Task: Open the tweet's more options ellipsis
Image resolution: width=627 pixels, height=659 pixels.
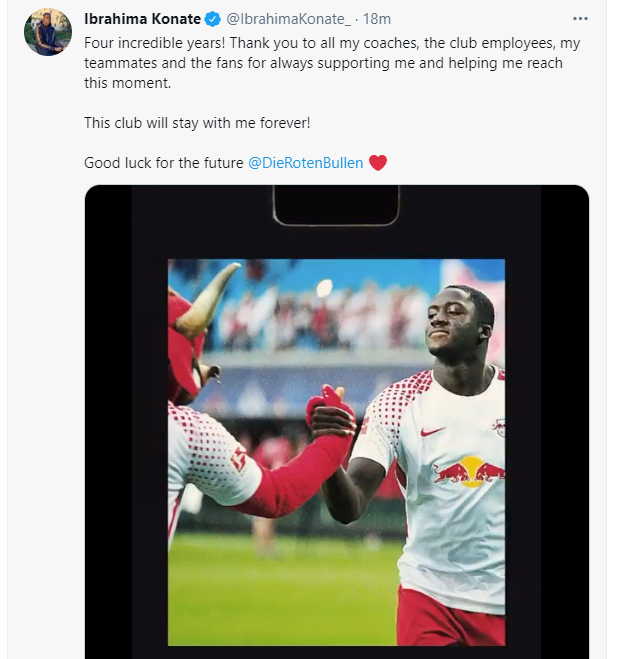Action: coord(581,18)
